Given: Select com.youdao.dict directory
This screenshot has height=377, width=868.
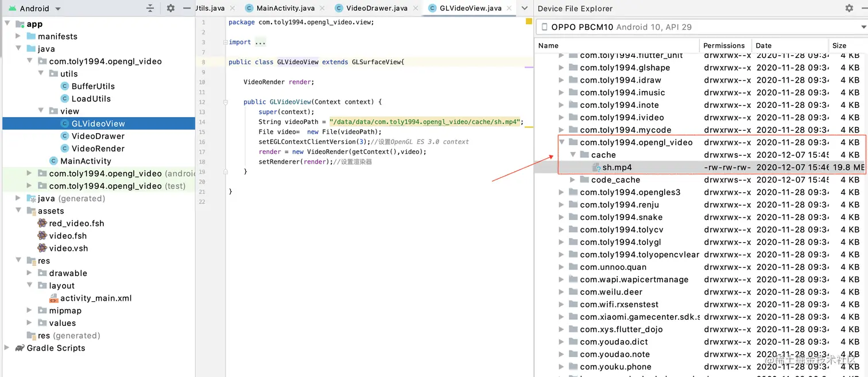Looking at the screenshot, I should click(614, 341).
